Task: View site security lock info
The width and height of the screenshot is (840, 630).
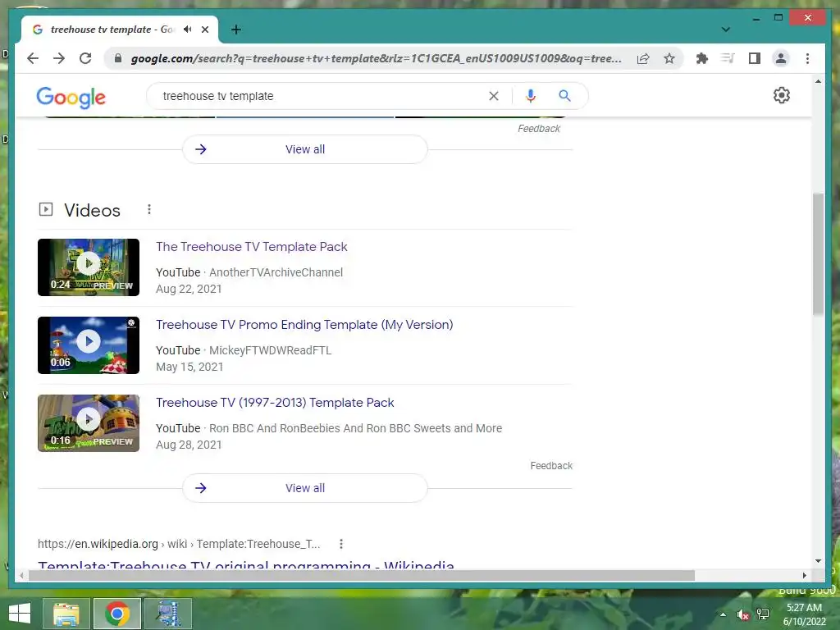Action: click(118, 58)
